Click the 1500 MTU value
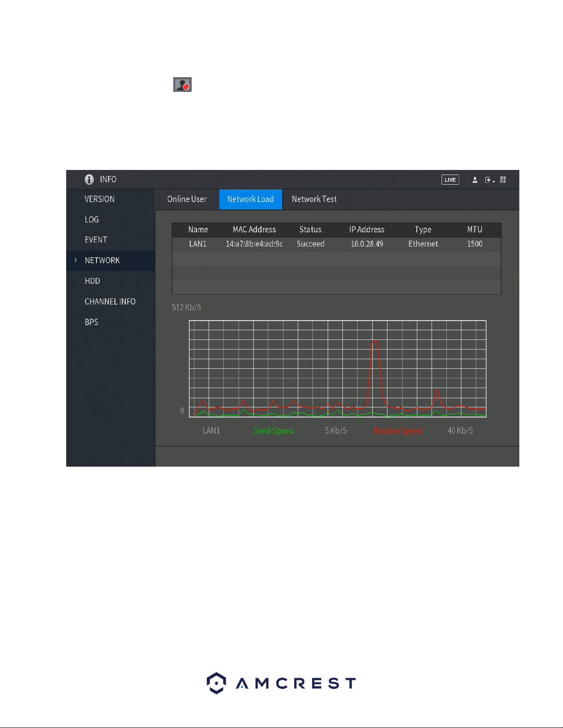 (475, 244)
